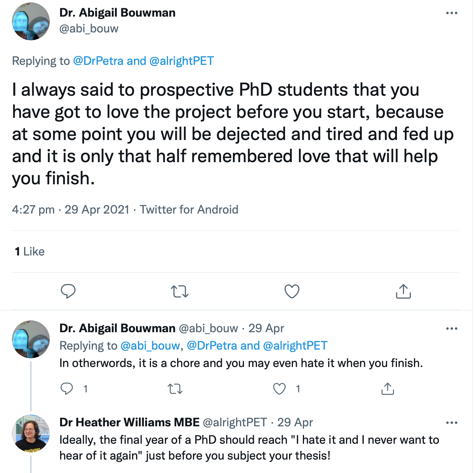The height and width of the screenshot is (473, 476).
Task: Visit Dr Heather Williams MBE's profile name
Action: (x=129, y=422)
